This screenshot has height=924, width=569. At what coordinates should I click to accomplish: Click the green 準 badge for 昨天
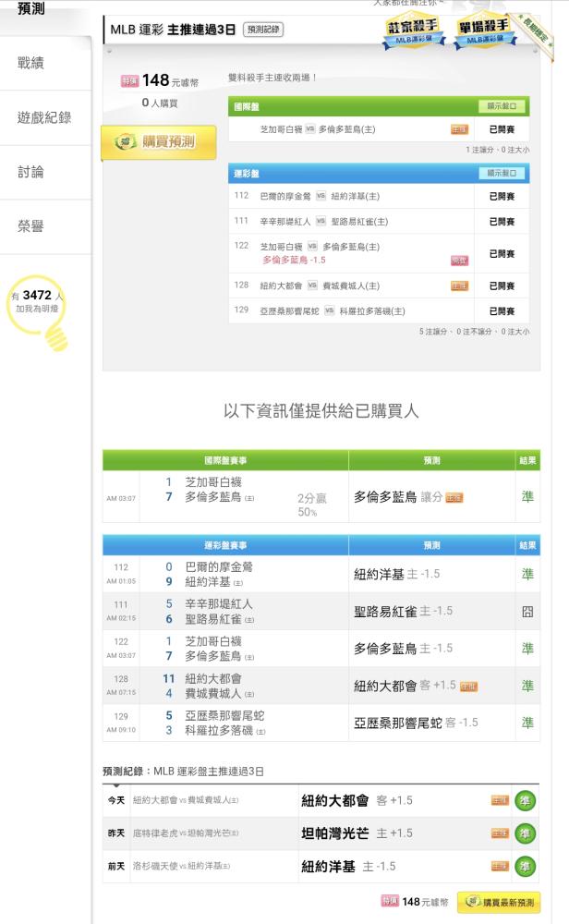[525, 833]
